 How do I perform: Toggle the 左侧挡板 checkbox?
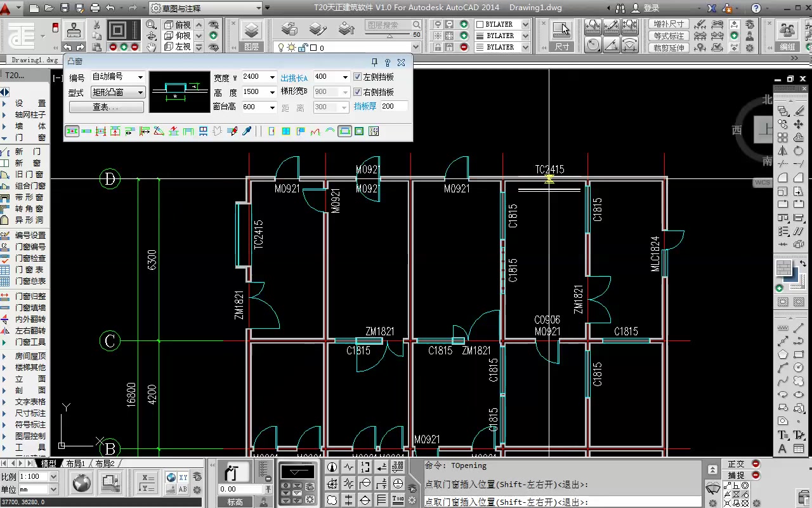coord(358,77)
